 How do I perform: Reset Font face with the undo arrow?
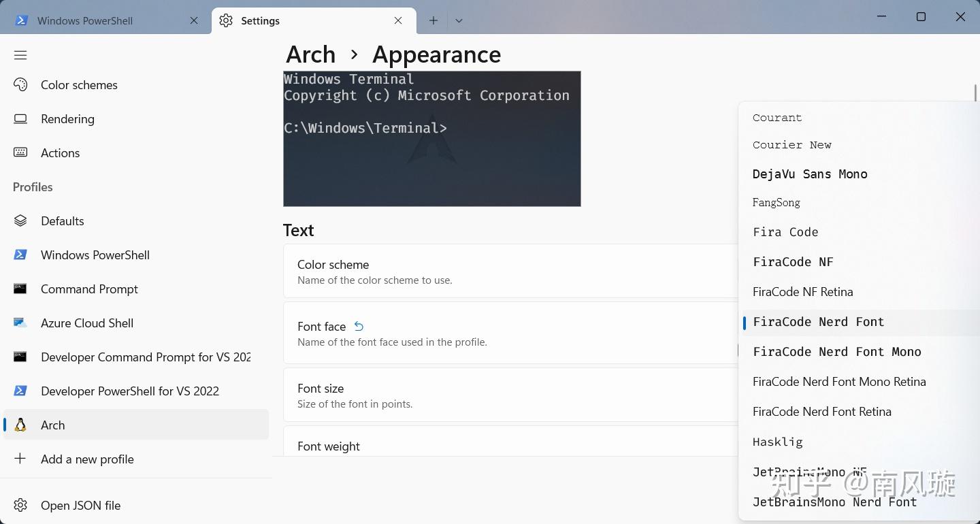[x=359, y=327]
